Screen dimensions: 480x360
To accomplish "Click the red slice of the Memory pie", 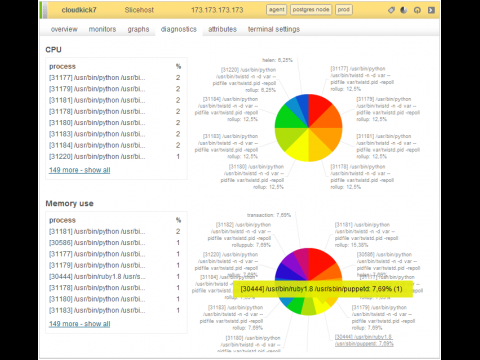I will [x=320, y=262].
